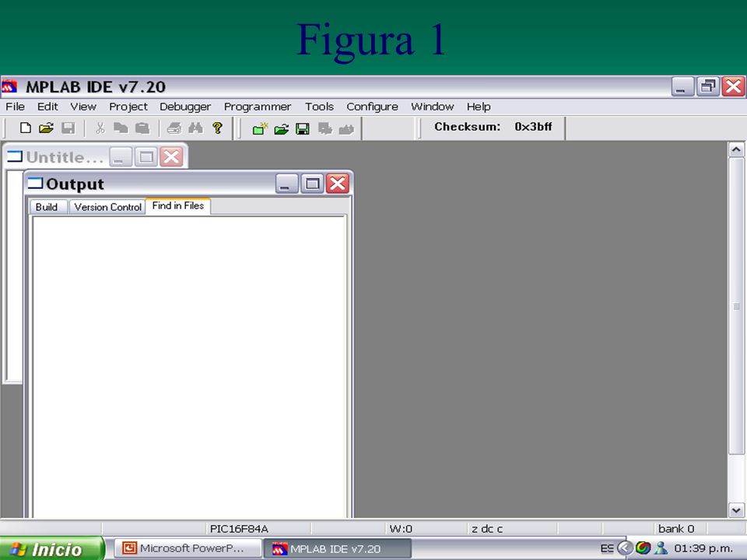747x560 pixels.
Task: Click the 01:39 p.m. clock
Action: pos(703,548)
